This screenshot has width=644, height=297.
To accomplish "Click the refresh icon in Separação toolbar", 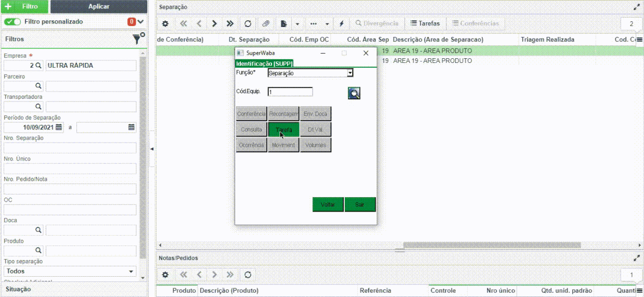I will tap(248, 23).
